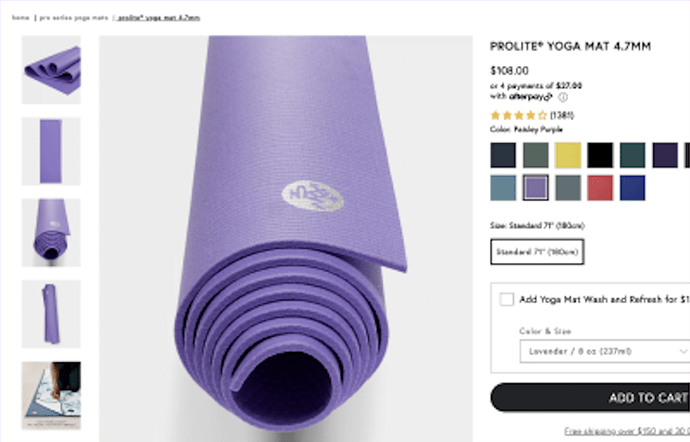Show the lifestyle photo thumbnail
The height and width of the screenshot is (442, 690).
(x=51, y=395)
